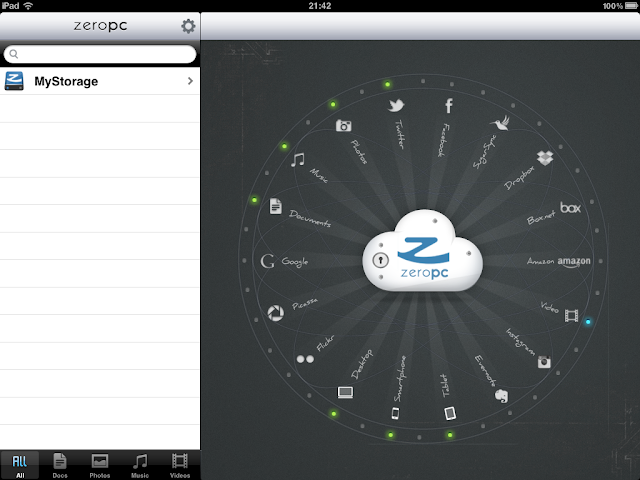The image size is (640, 480).
Task: Switch to the Videos tab
Action: [180, 465]
